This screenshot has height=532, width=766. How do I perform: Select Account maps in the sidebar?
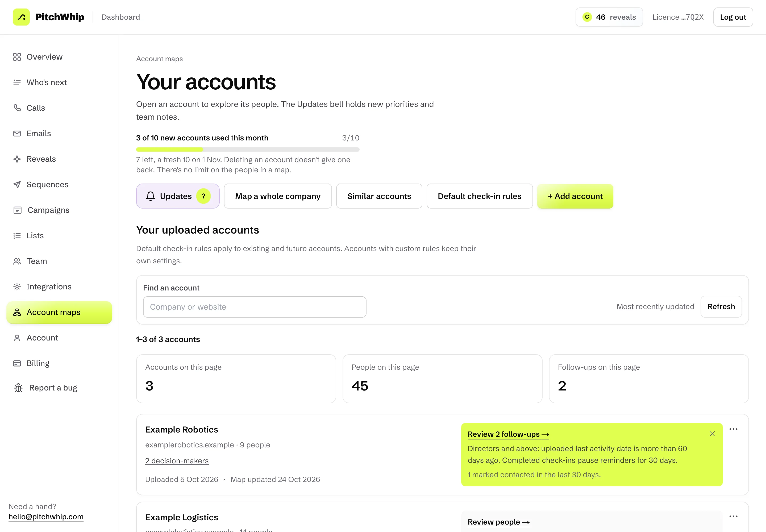pyautogui.click(x=59, y=312)
